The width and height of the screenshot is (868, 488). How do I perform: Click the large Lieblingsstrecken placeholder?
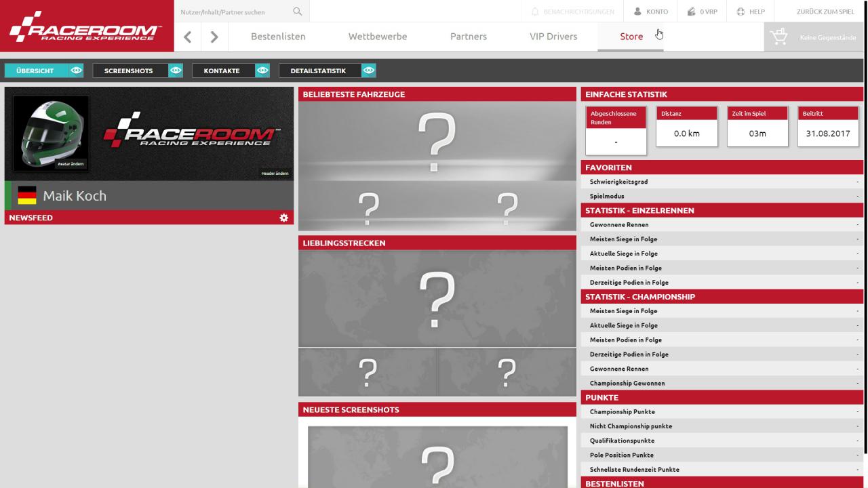[x=437, y=299]
